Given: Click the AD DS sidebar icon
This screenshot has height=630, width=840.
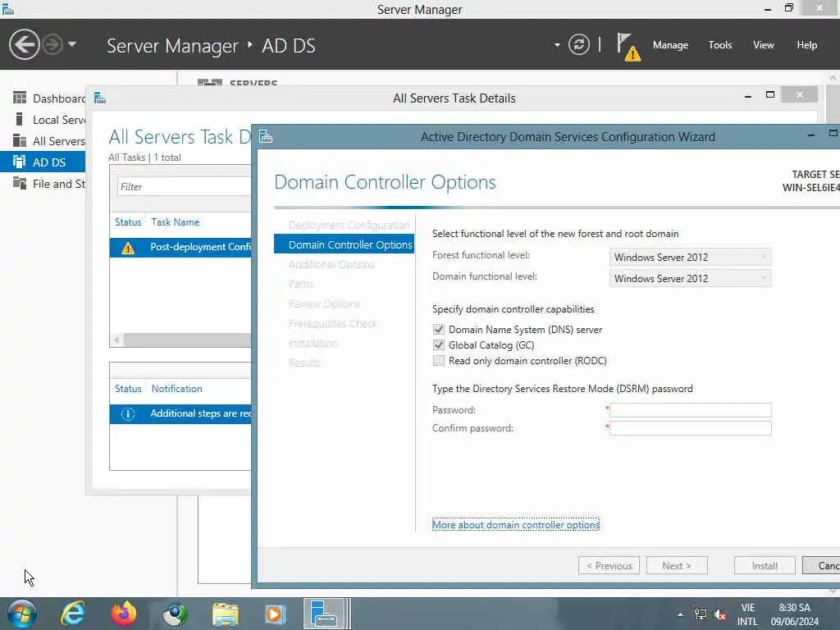Looking at the screenshot, I should tap(20, 162).
